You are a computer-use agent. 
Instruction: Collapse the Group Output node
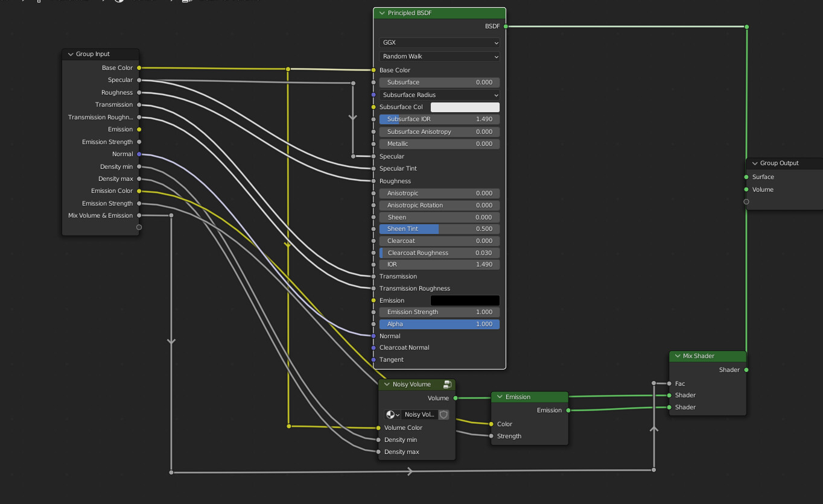click(755, 163)
